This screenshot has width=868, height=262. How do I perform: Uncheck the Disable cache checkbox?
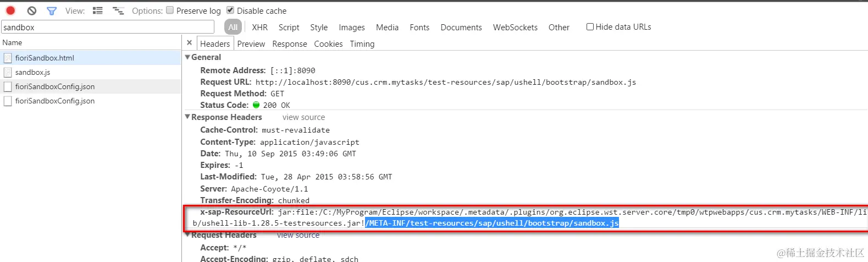(x=230, y=10)
